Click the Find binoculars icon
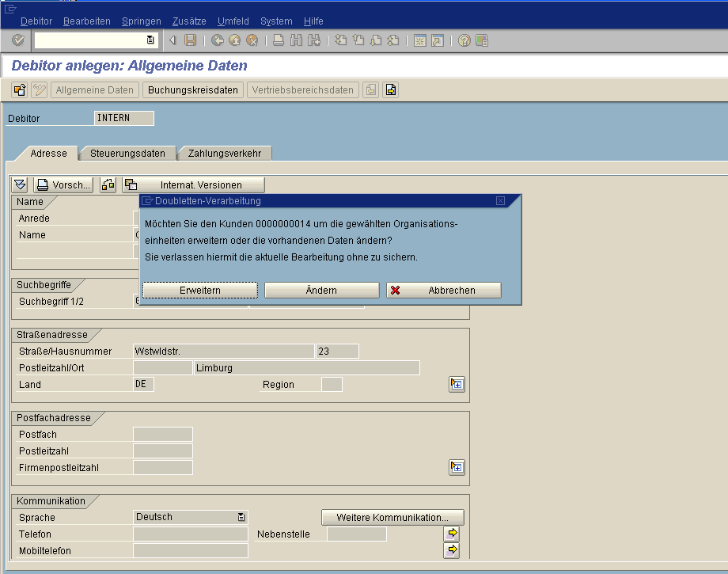 (x=296, y=40)
